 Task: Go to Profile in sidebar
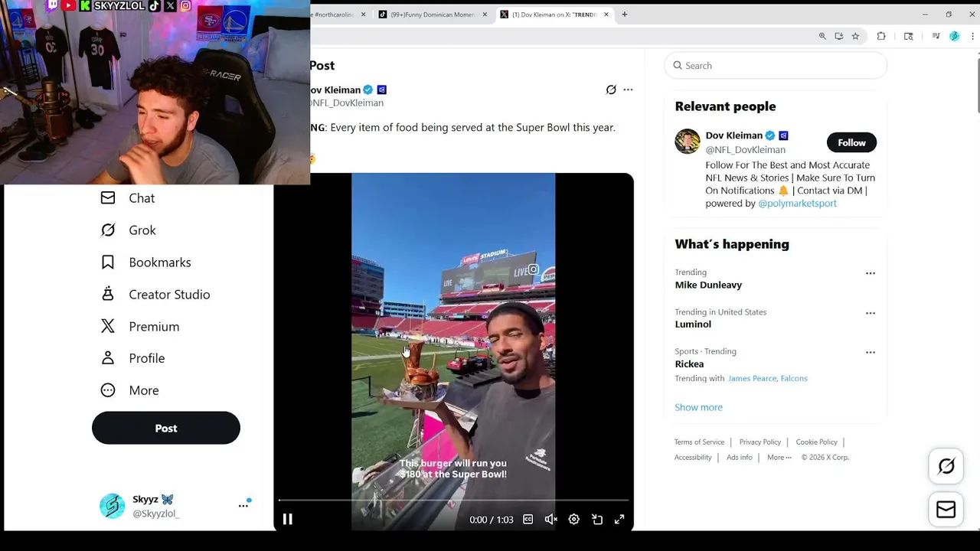pos(132,358)
